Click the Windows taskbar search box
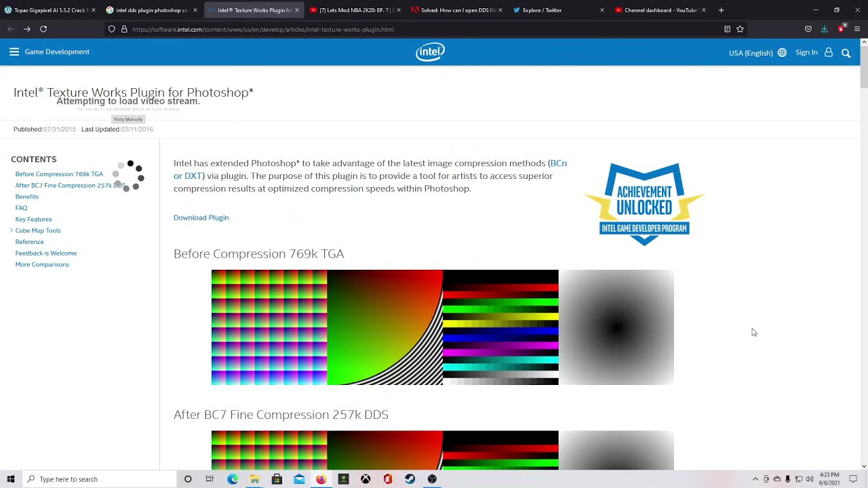 pos(98,479)
